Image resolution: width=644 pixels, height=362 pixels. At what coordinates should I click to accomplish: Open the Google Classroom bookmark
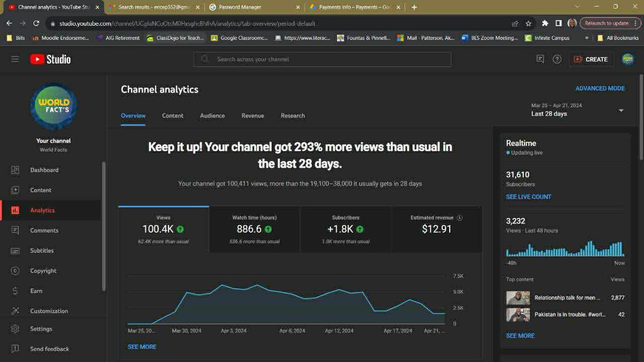pyautogui.click(x=239, y=38)
